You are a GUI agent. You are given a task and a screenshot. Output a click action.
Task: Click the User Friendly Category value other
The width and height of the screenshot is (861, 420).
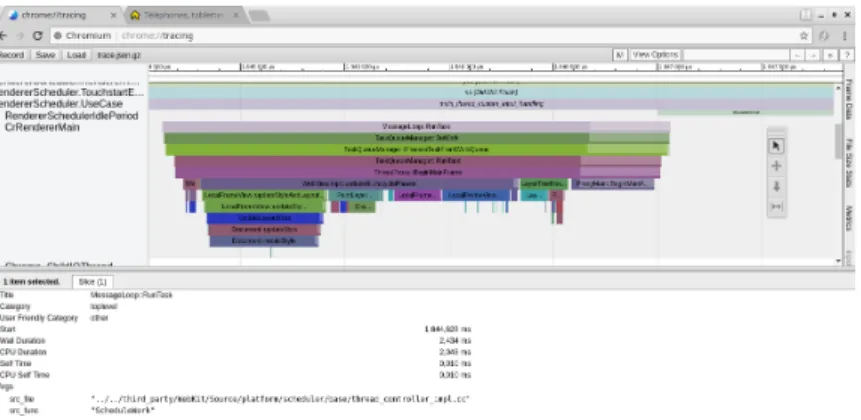pyautogui.click(x=99, y=318)
